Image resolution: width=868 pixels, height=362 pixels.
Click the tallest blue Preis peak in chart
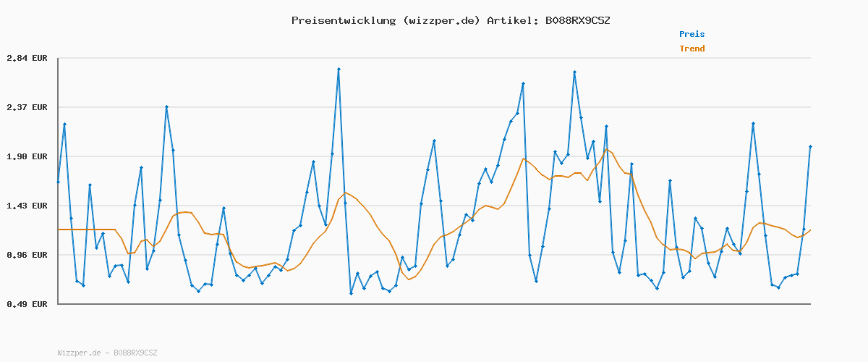tap(339, 69)
